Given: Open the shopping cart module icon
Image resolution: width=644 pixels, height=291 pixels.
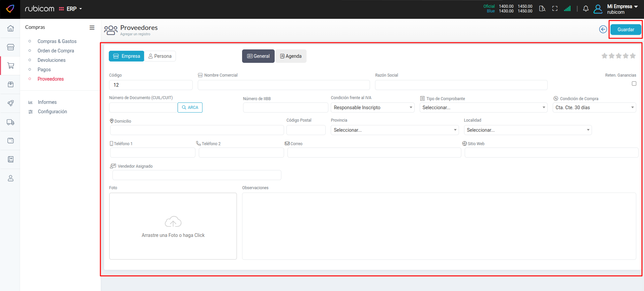Looking at the screenshot, I should click(10, 66).
